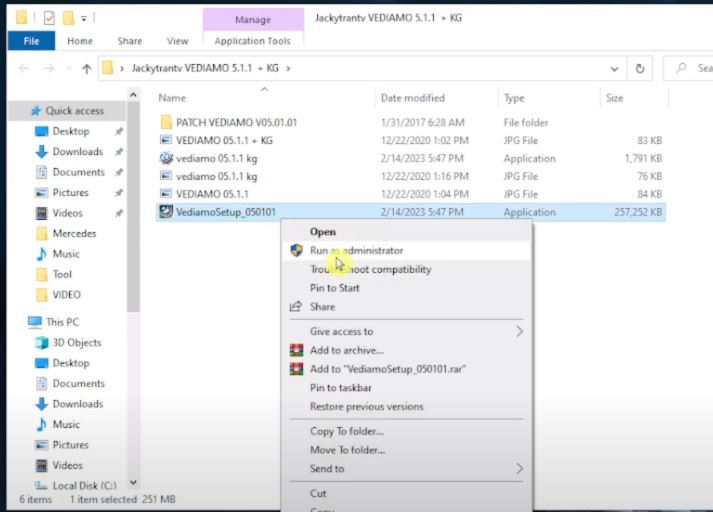This screenshot has height=512, width=713.
Task: Choose Add to "VediamoSetup_050101.rar"
Action: [388, 369]
